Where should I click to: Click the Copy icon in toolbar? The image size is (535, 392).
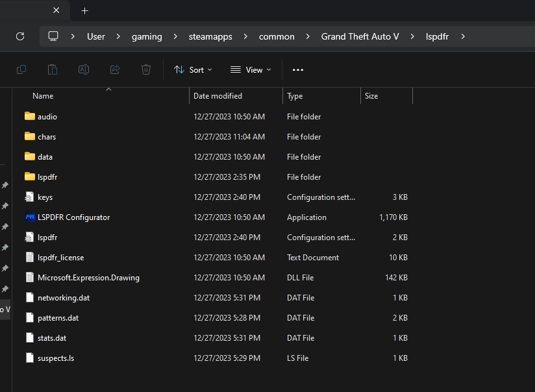pyautogui.click(x=21, y=69)
